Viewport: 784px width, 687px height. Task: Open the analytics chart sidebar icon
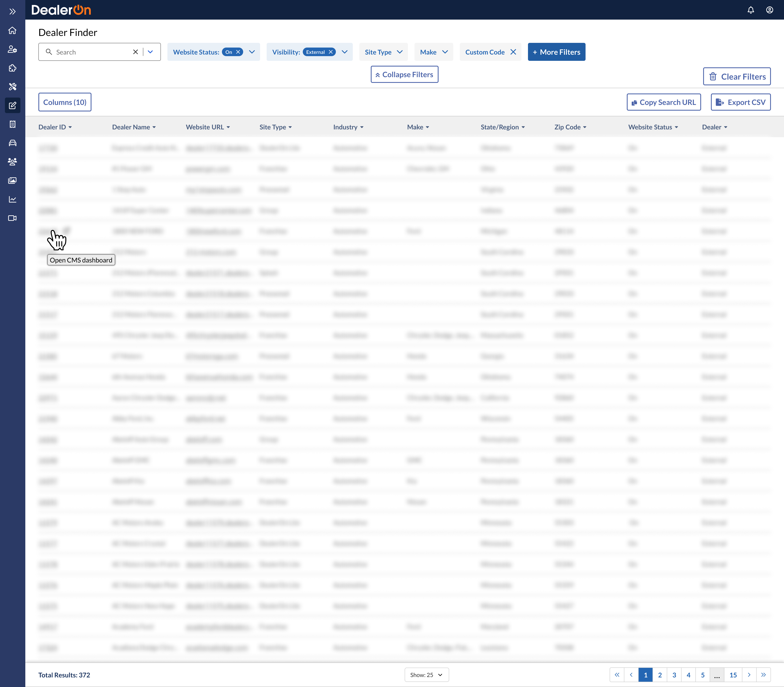[x=12, y=199]
